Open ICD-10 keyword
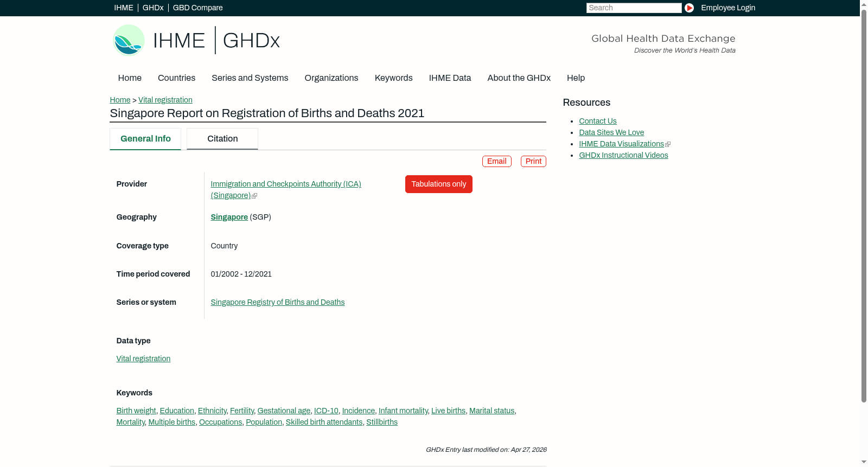Viewport: 868px width, 467px height. point(326,411)
